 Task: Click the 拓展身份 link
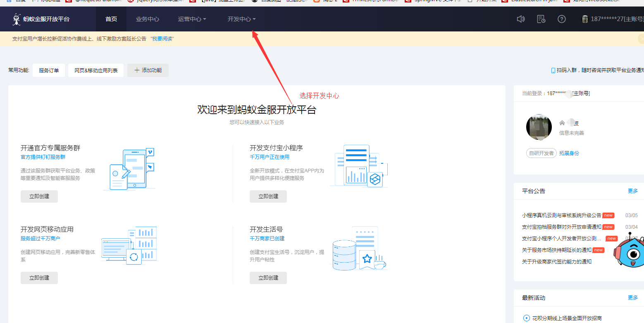point(569,153)
